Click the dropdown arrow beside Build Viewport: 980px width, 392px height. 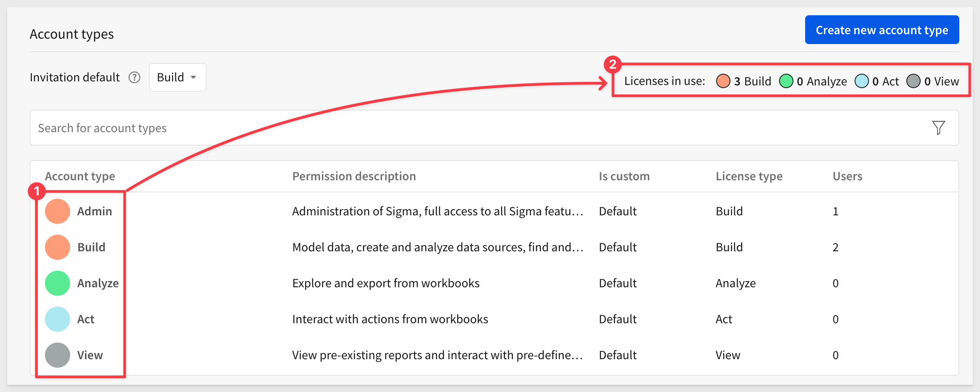pyautogui.click(x=193, y=77)
